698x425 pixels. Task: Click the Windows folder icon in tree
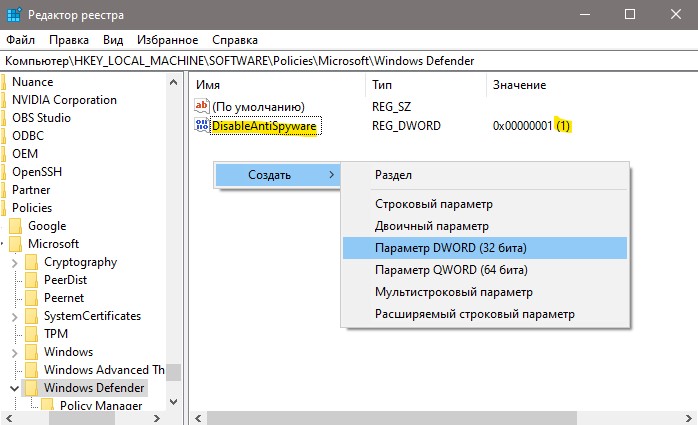(32, 352)
